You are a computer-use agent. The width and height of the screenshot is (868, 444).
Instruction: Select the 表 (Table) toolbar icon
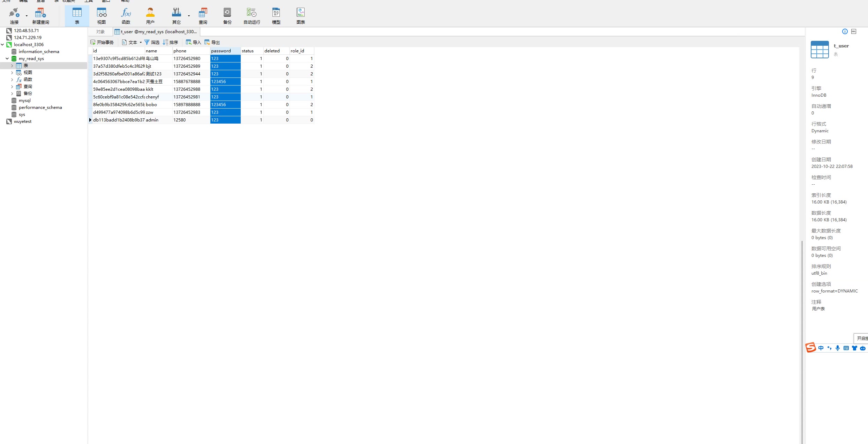point(77,16)
